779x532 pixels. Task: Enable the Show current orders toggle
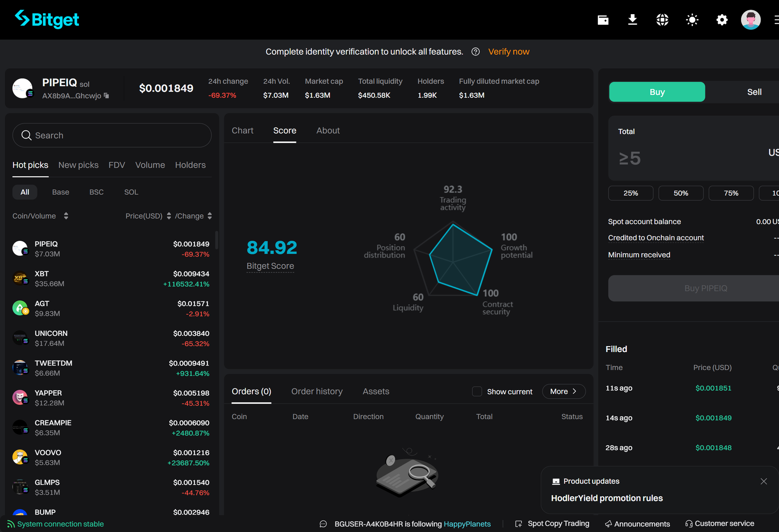pos(477,391)
